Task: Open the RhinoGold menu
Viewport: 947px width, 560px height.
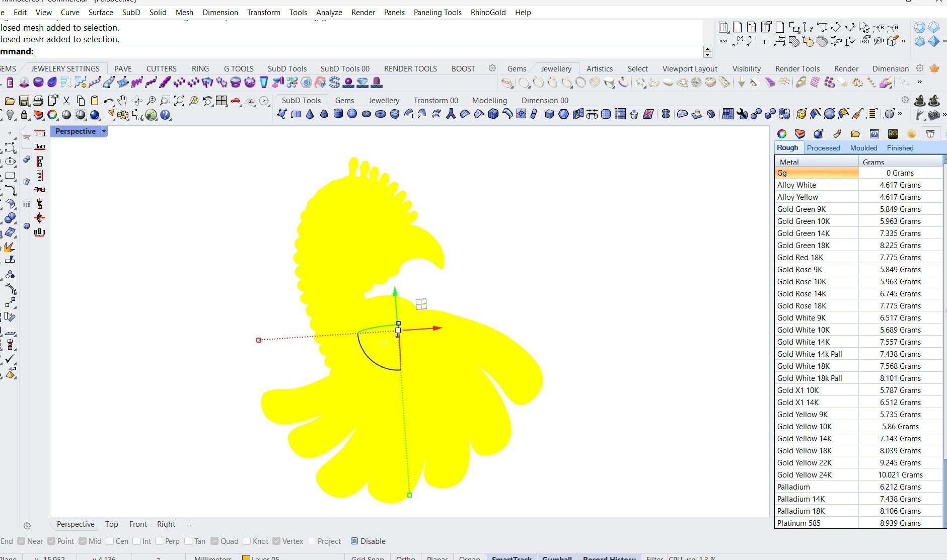Action: click(488, 12)
